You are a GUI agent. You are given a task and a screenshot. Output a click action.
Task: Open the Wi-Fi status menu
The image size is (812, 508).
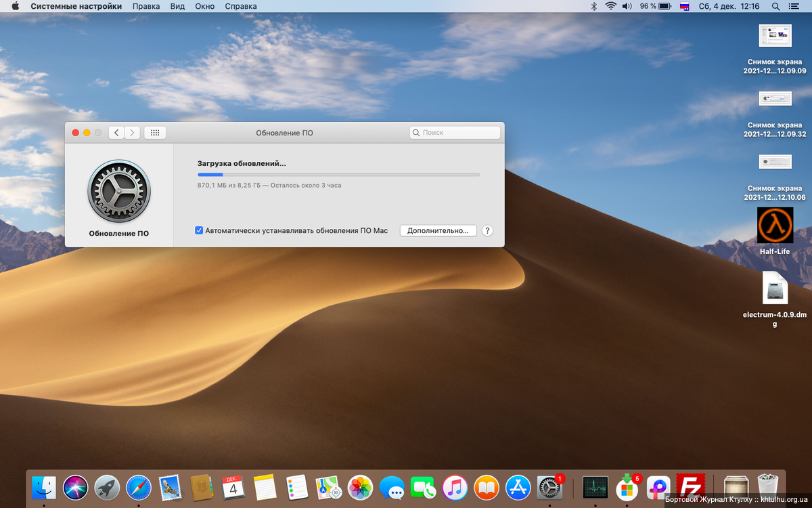tap(610, 6)
